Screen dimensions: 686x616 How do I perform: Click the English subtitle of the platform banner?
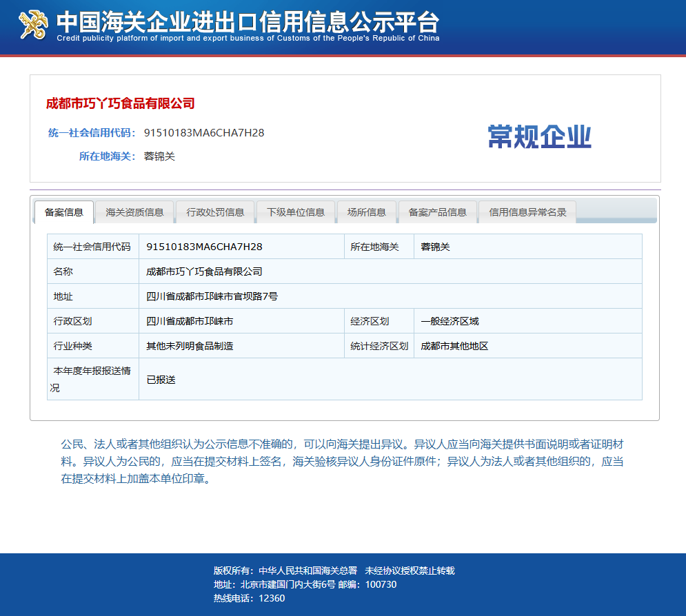coord(248,39)
